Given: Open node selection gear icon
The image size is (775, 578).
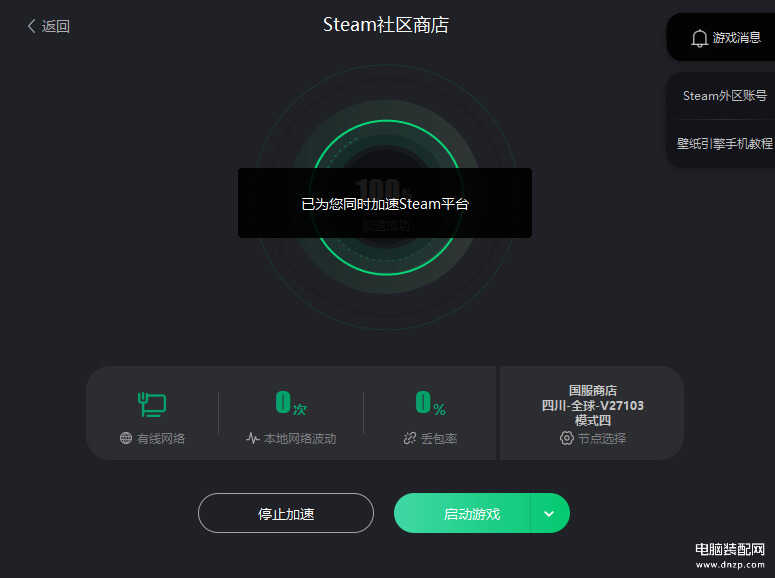Looking at the screenshot, I should 566,438.
